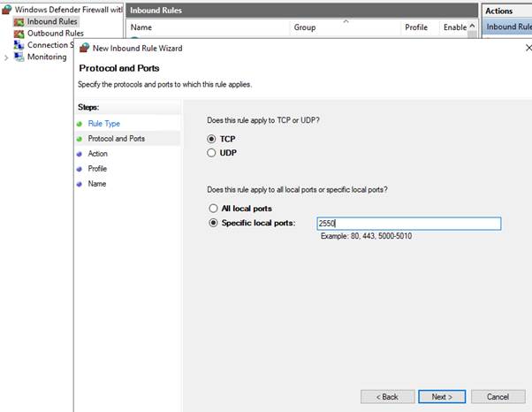This screenshot has height=412, width=532.
Task: Click the Outbound Rules tree icon
Action: (x=19, y=34)
